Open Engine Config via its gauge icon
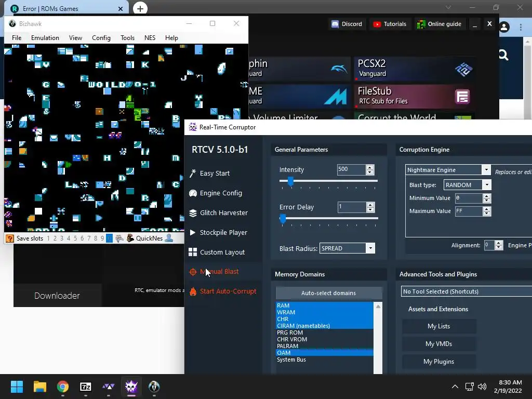The height and width of the screenshot is (399, 532). click(193, 193)
